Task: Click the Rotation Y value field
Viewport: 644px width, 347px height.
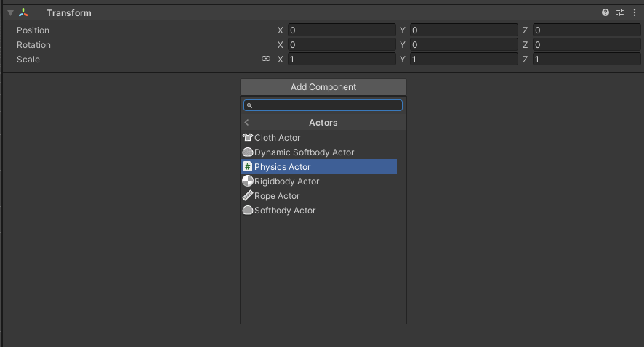Action: pos(463,45)
